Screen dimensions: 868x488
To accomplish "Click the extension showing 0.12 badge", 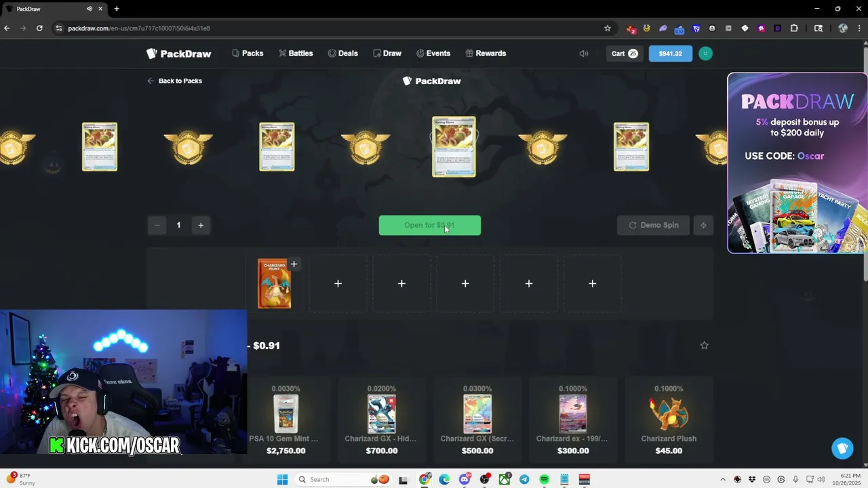I will click(679, 28).
